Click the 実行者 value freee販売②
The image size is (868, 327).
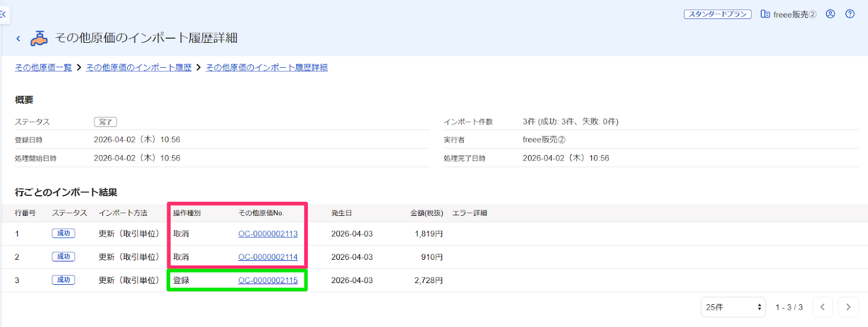544,140
